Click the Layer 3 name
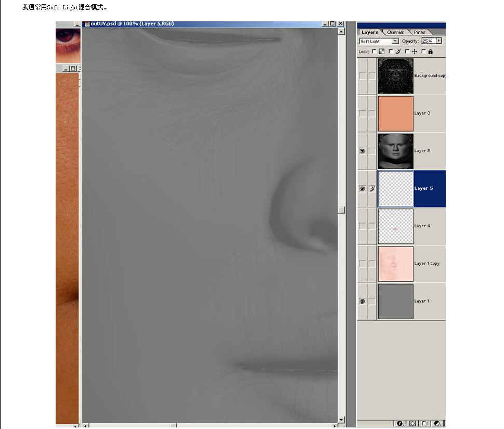 coord(422,113)
